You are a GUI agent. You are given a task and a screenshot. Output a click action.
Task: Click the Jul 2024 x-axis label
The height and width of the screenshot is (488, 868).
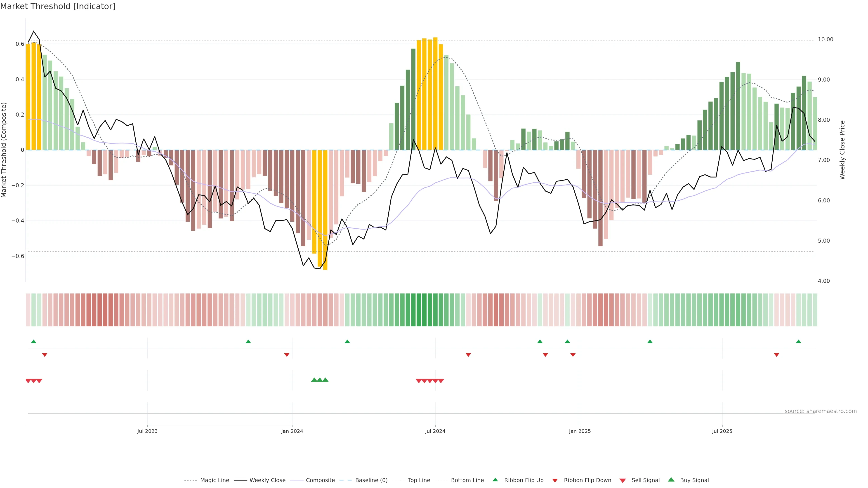(x=435, y=431)
